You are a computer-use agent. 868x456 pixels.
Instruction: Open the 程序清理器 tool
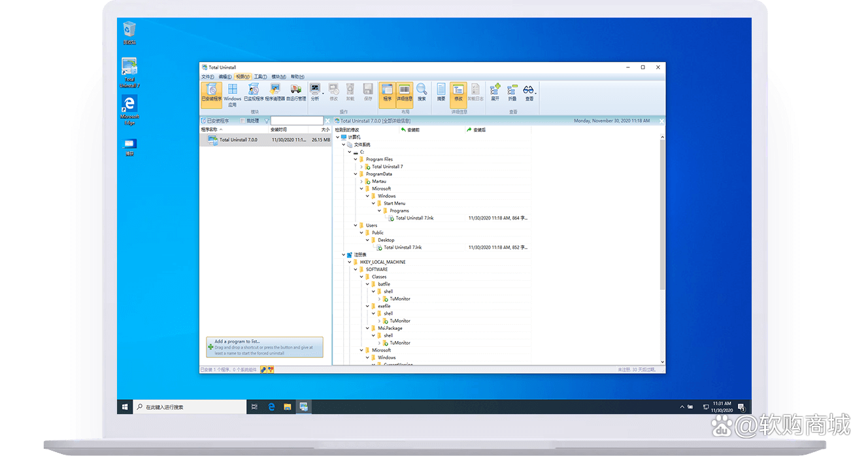pyautogui.click(x=275, y=92)
